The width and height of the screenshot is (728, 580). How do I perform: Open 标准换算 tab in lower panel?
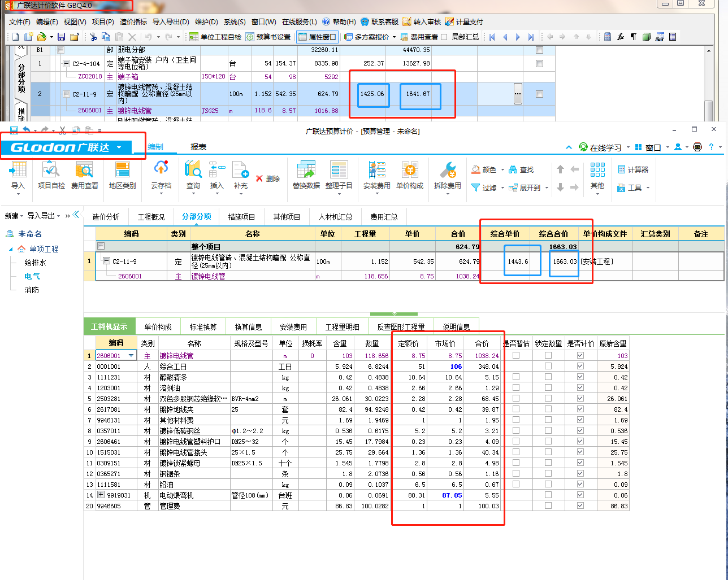pos(203,326)
